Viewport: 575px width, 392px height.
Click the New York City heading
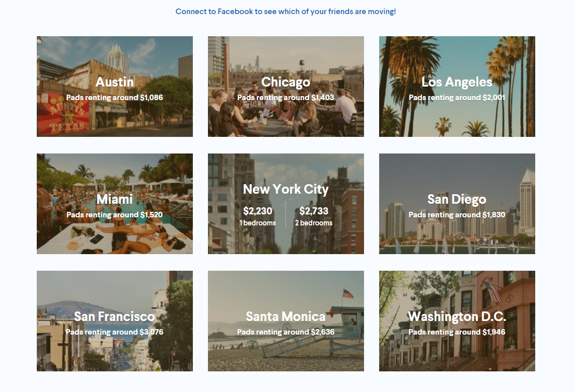(285, 189)
